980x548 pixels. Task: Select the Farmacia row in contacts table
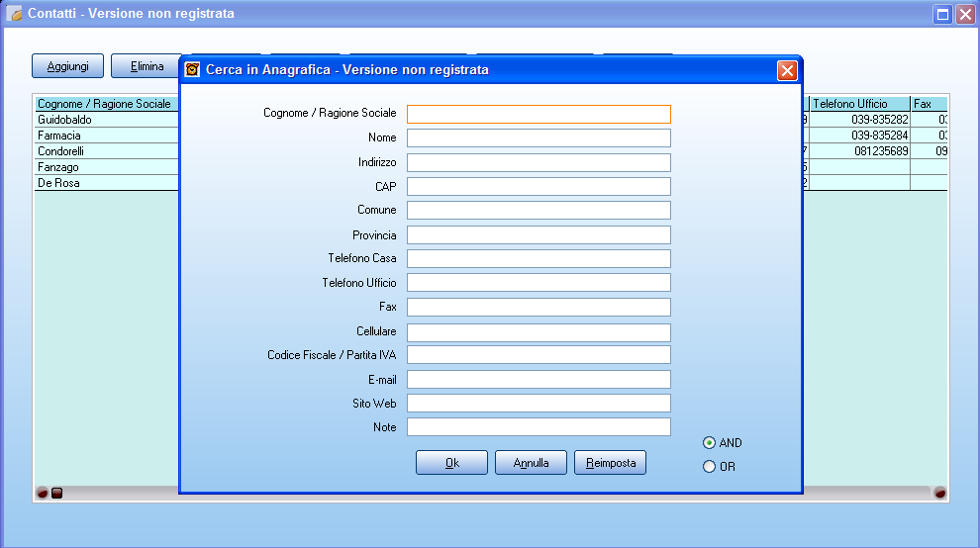106,135
